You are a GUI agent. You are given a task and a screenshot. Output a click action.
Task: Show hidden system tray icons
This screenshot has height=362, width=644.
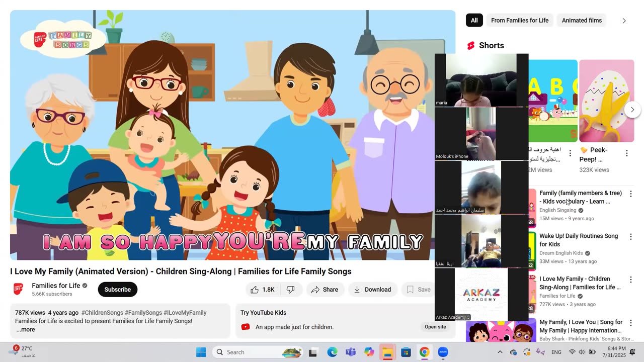500,352
